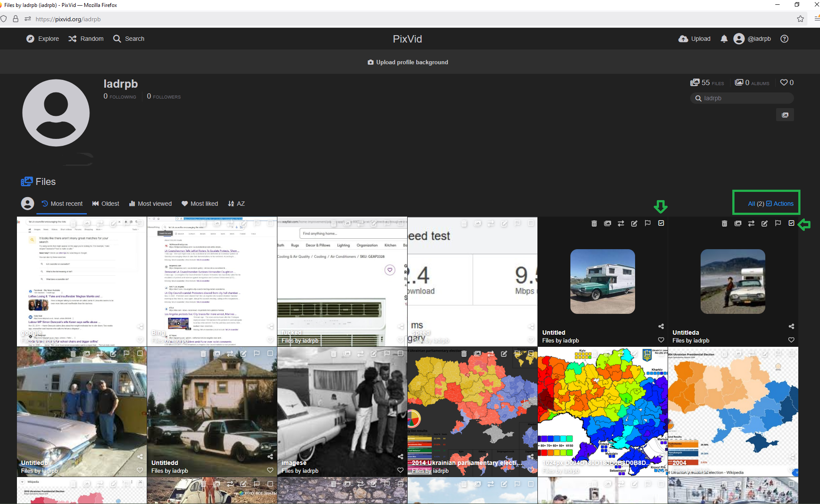Open Actions dropdown for selected files
This screenshot has height=504, width=820.
pyautogui.click(x=780, y=204)
